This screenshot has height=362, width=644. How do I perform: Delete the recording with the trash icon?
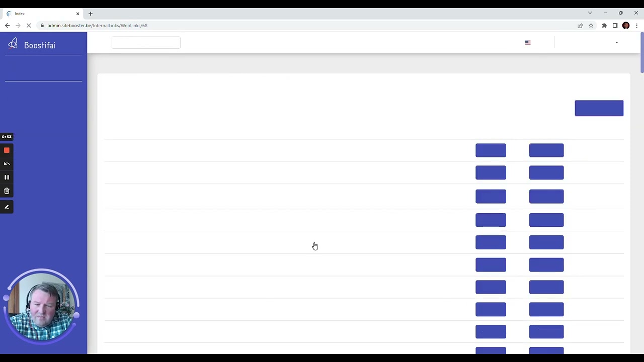point(7,191)
